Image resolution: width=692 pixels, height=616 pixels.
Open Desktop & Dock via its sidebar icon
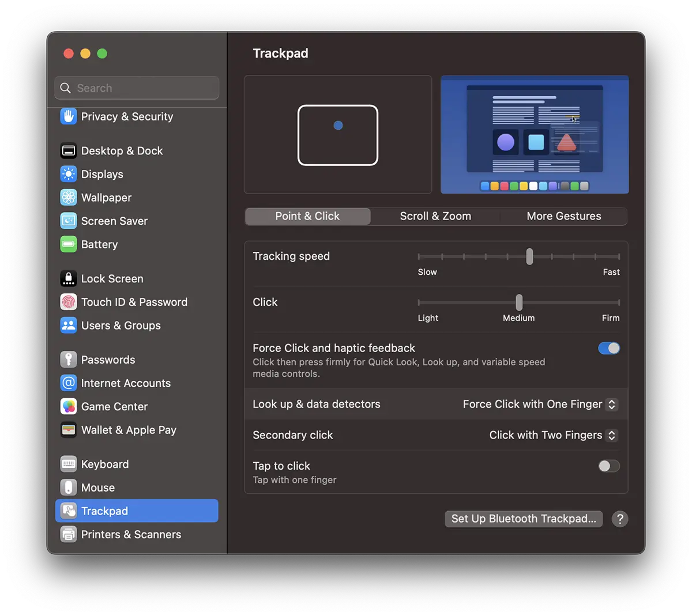coord(68,151)
